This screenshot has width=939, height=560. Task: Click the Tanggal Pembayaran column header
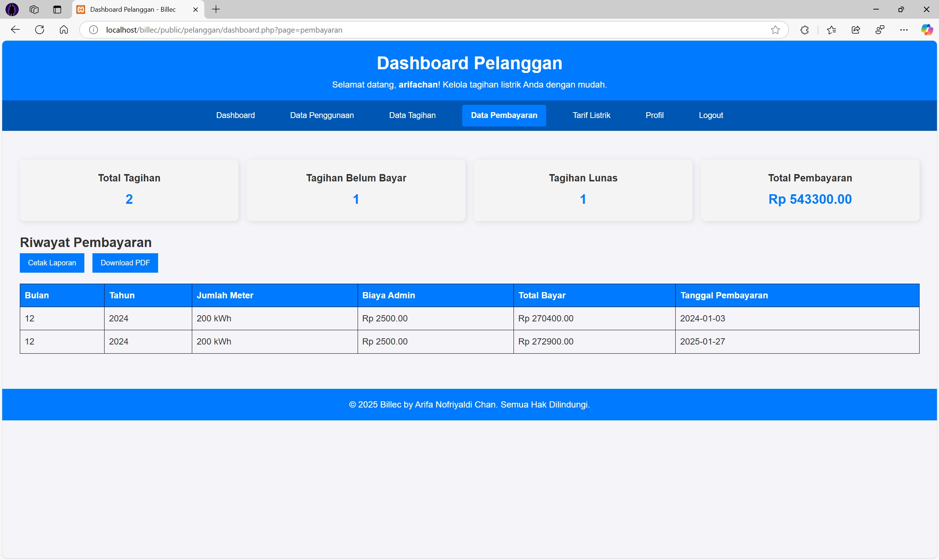click(797, 295)
